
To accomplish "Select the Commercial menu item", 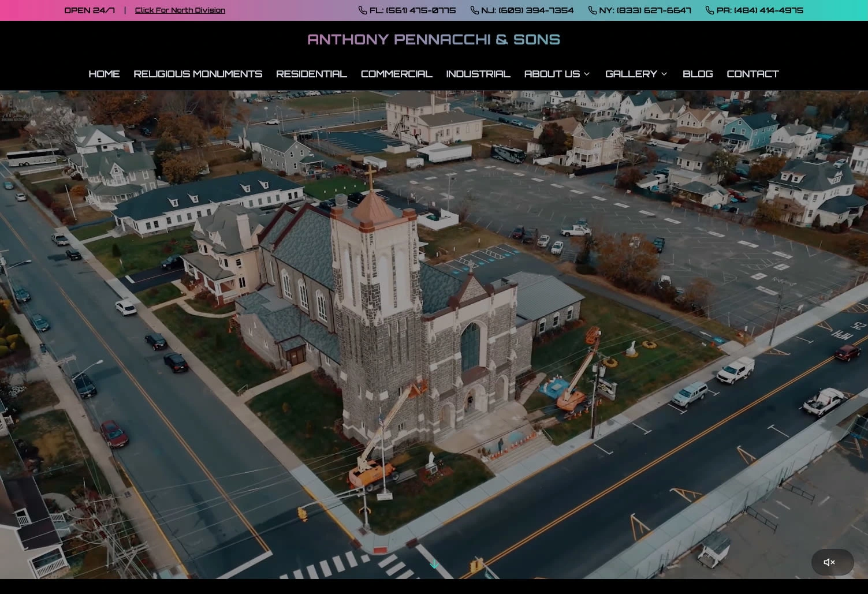I will pyautogui.click(x=396, y=74).
